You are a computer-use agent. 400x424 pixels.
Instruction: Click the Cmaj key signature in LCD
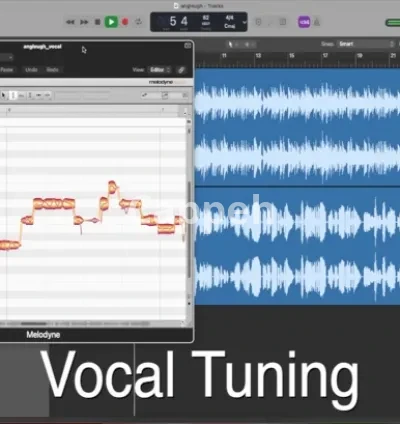229,26
